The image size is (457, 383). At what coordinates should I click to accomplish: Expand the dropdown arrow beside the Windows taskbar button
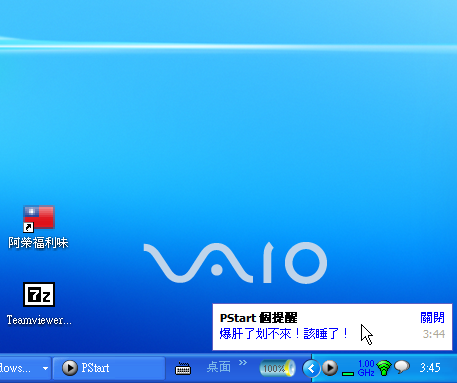45,368
